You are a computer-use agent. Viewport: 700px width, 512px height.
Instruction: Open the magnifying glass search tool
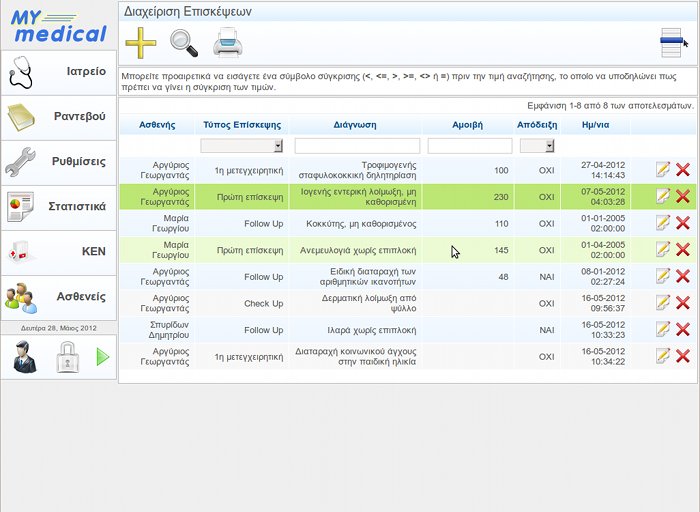184,43
